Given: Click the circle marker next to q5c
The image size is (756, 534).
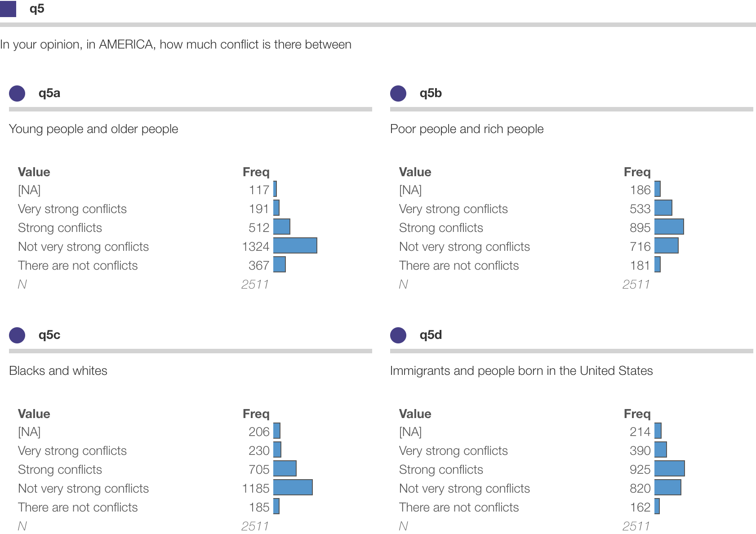Looking at the screenshot, I should (x=17, y=335).
